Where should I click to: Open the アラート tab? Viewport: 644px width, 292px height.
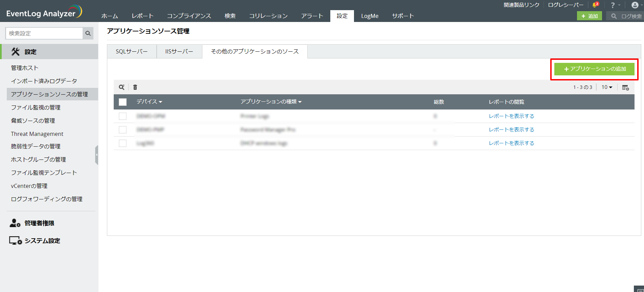point(312,16)
